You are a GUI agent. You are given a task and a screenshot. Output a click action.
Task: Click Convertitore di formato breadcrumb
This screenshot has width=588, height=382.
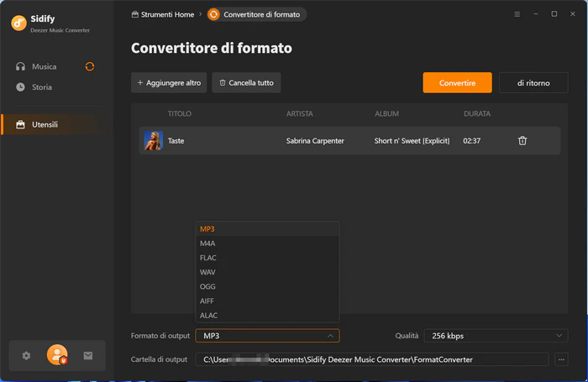point(256,14)
